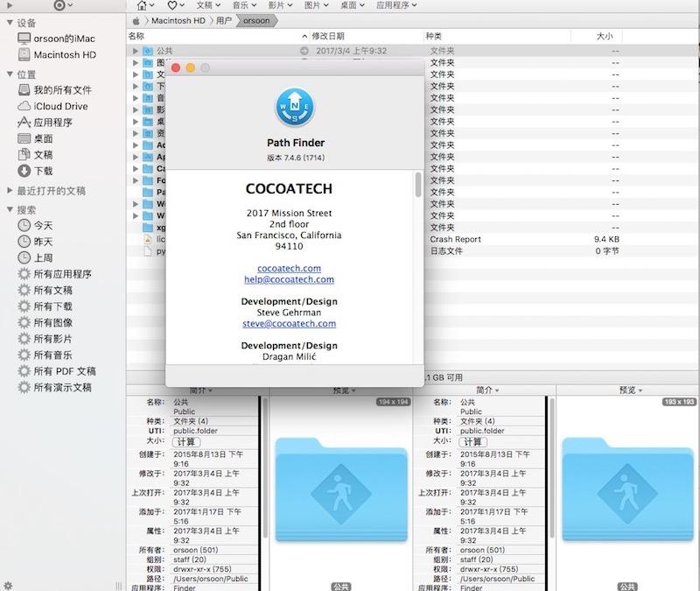The height and width of the screenshot is (591, 700).
Task: Minimize the Path Finder About window
Action: [x=190, y=67]
